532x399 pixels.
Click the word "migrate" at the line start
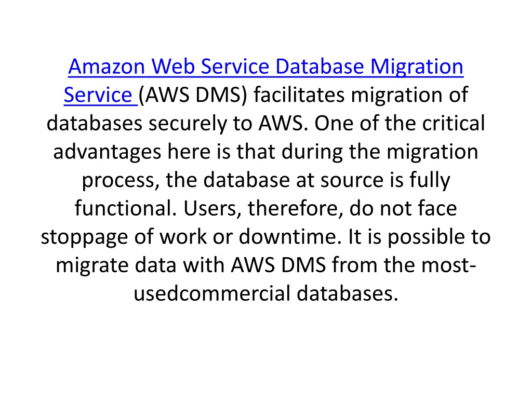(x=92, y=266)
